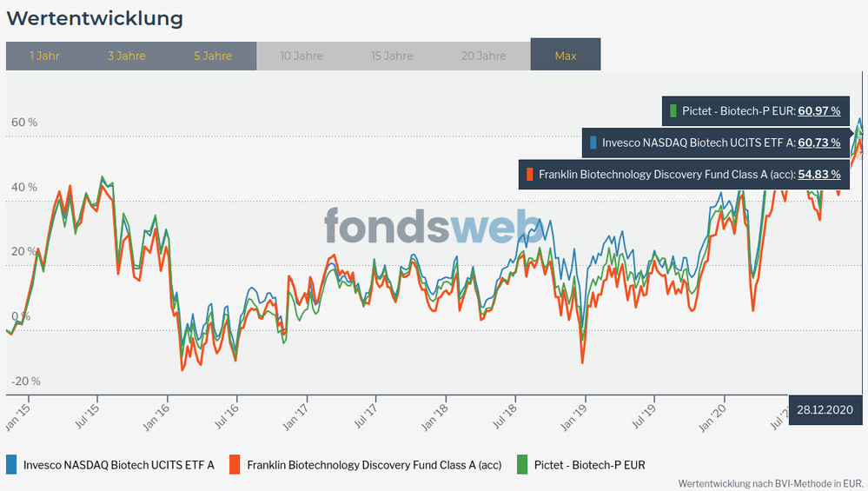
Task: Switch the chart to Max range
Action: [x=566, y=56]
